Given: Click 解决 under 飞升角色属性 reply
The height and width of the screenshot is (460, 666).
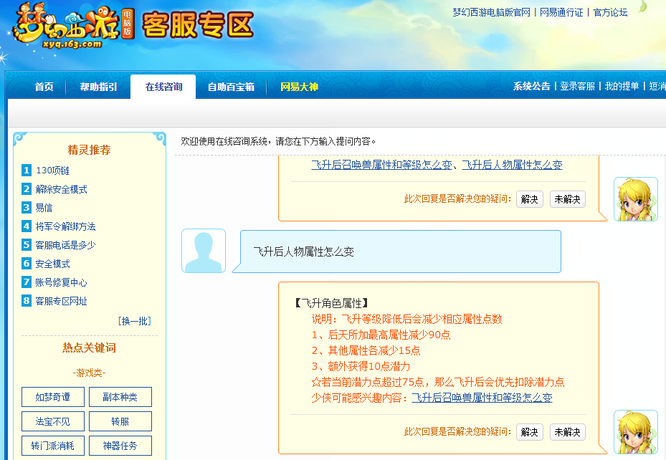Looking at the screenshot, I should 529,432.
